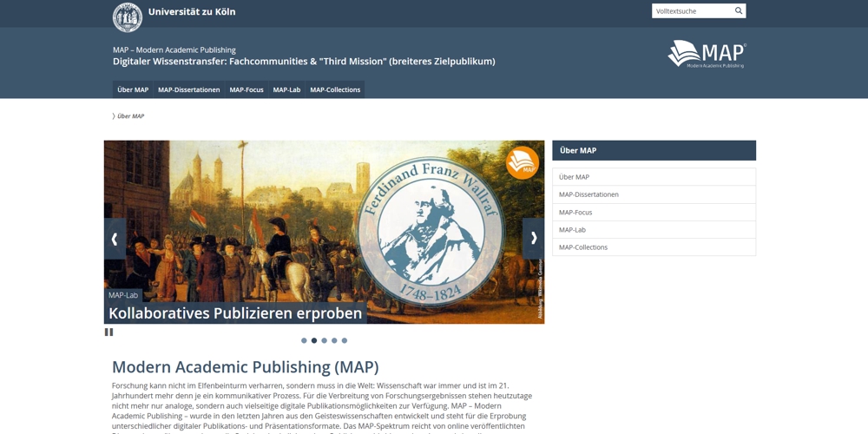Open MAP-Dissertationen in sidebar list
This screenshot has height=434, width=868.
coord(654,194)
